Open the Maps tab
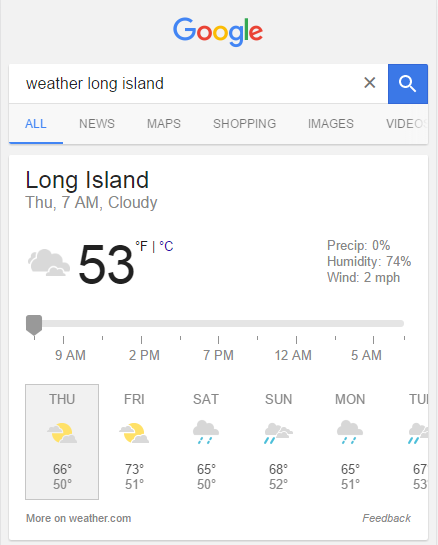The height and width of the screenshot is (545, 438). (x=164, y=124)
